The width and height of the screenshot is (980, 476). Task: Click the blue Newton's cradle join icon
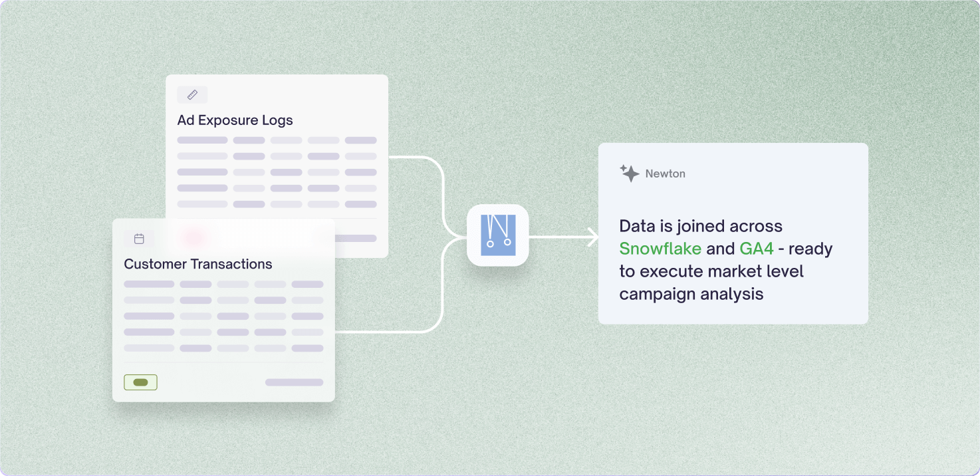[x=497, y=235]
